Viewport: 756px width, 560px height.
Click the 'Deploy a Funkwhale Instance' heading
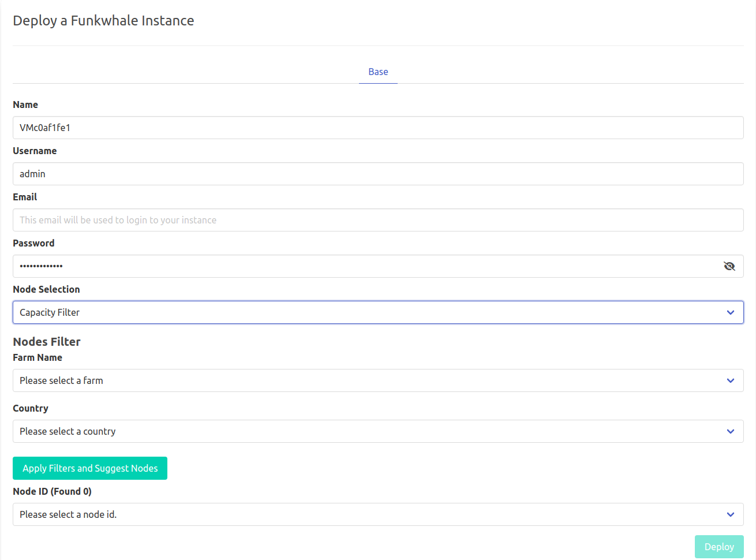(x=103, y=21)
